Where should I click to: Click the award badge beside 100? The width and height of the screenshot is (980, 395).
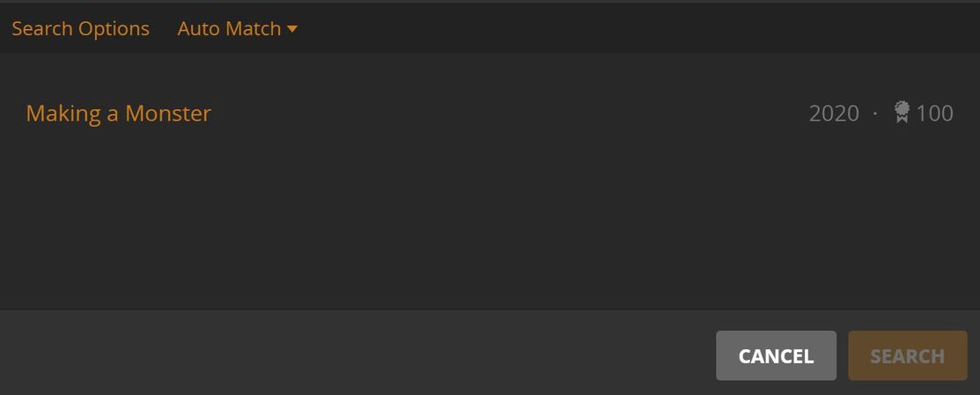902,113
